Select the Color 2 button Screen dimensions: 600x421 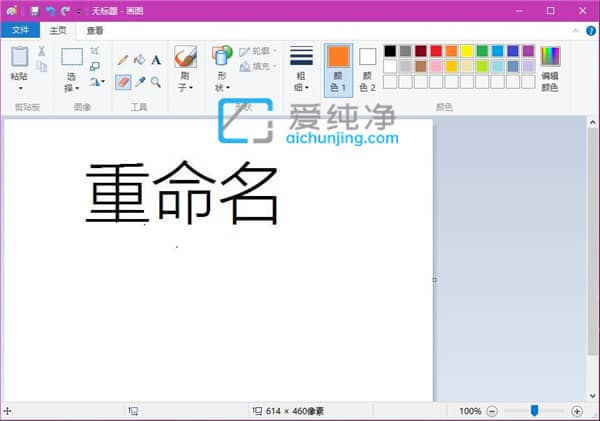[368, 70]
